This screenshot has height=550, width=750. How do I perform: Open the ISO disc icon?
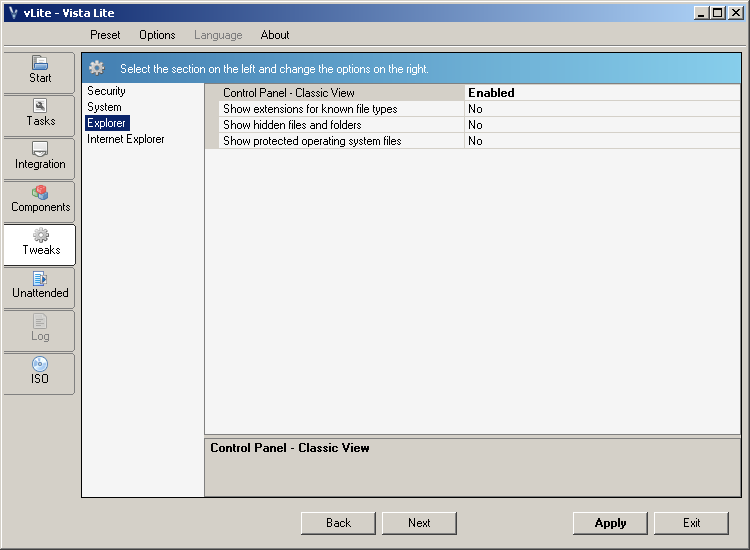click(x=40, y=364)
